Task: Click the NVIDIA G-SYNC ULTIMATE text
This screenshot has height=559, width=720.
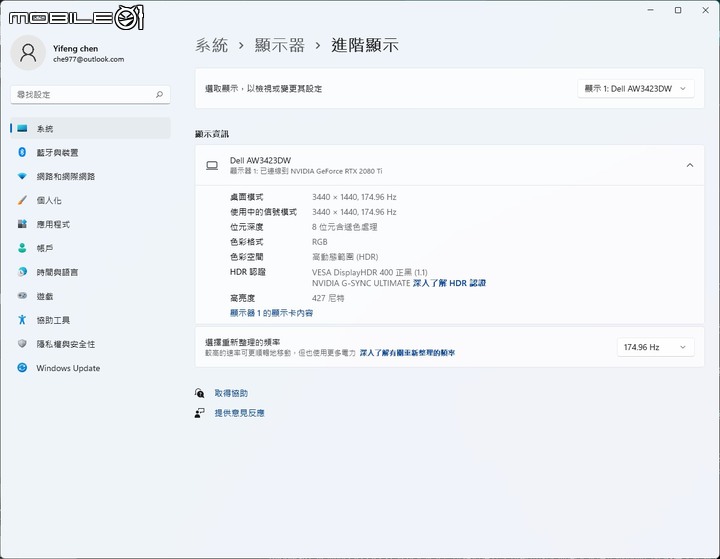Action: (x=361, y=283)
